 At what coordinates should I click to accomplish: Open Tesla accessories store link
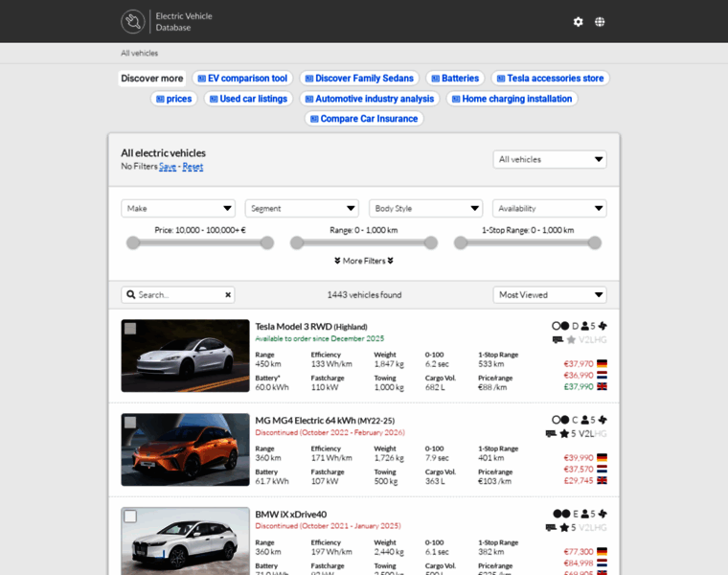click(550, 78)
